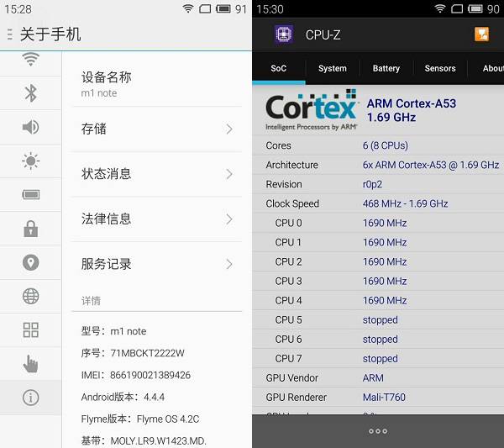Tap Cores 6 (8 CPUs) row
The height and width of the screenshot is (448, 504).
click(x=378, y=145)
